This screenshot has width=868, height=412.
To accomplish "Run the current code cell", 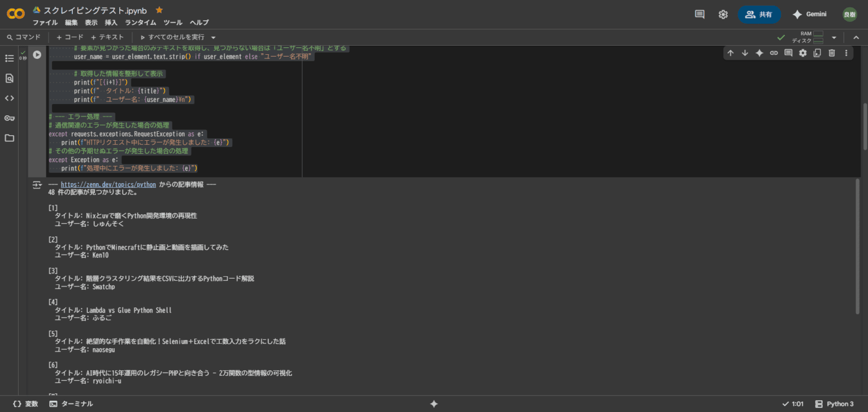I will 36,54.
